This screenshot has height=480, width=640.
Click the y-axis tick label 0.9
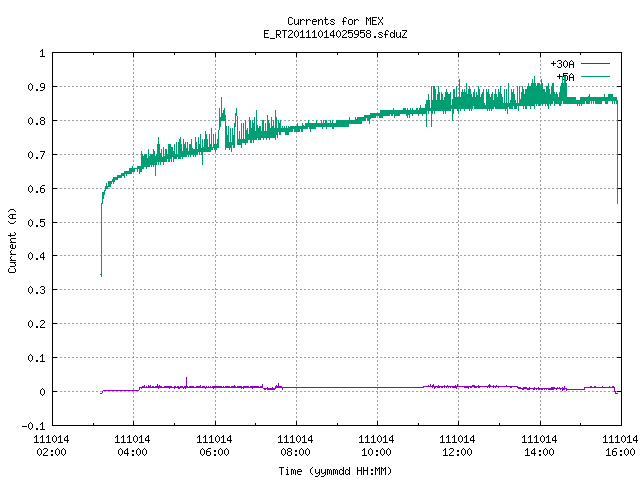coord(36,87)
